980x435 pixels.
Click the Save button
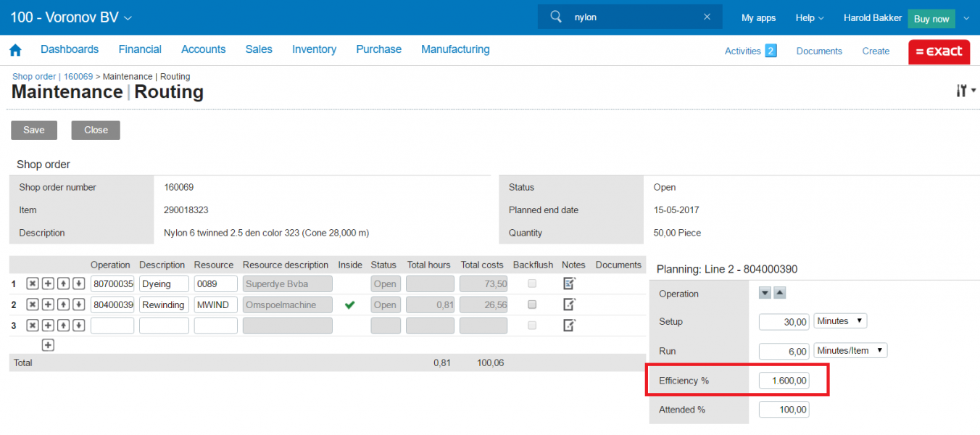click(x=34, y=130)
